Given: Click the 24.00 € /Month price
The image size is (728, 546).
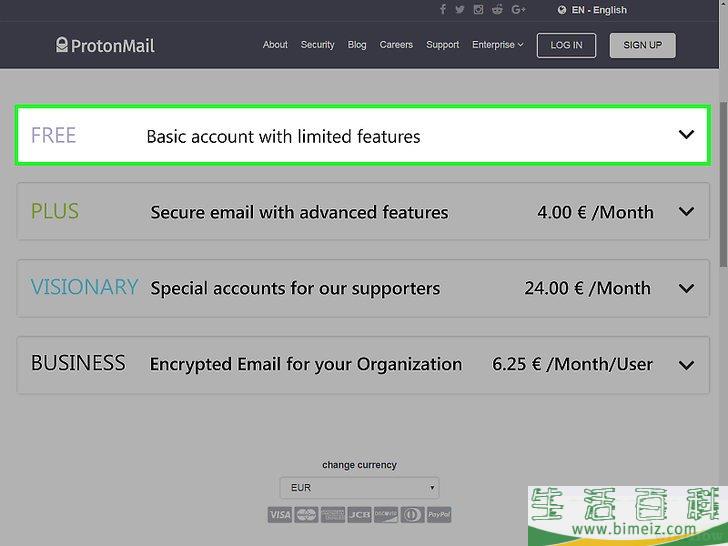Looking at the screenshot, I should [587, 288].
